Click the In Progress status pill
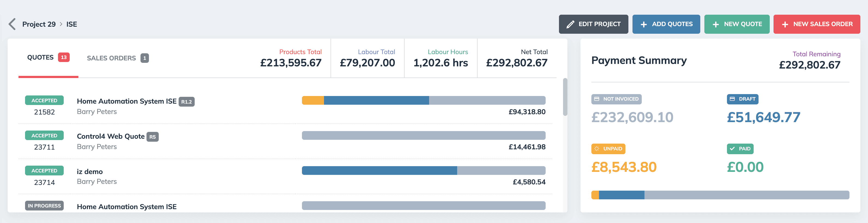The height and width of the screenshot is (223, 868). (x=44, y=206)
